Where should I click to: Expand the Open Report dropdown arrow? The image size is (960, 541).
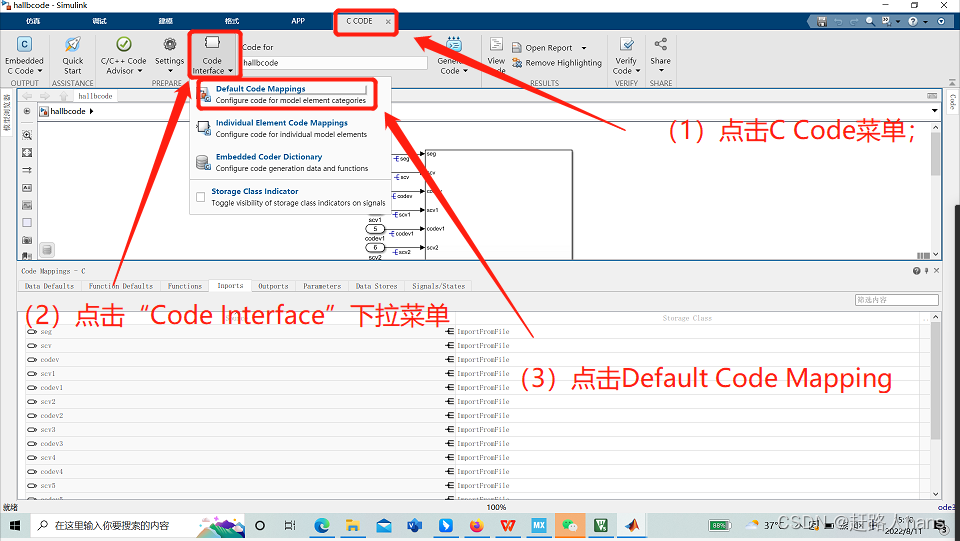click(583, 48)
